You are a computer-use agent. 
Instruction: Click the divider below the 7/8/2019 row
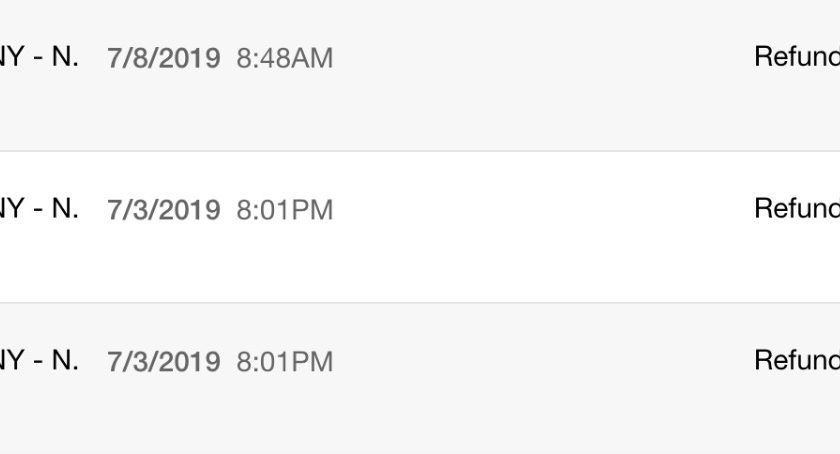coord(420,151)
